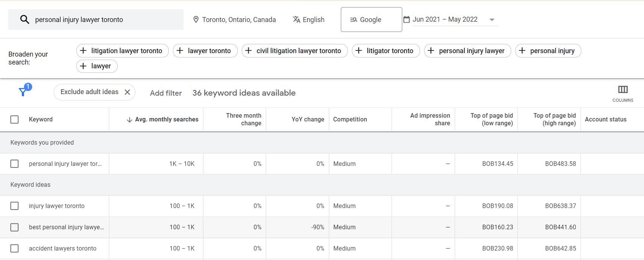This screenshot has width=644, height=260.
Task: Check the injury lawyer toronto row
Action: pyautogui.click(x=14, y=206)
